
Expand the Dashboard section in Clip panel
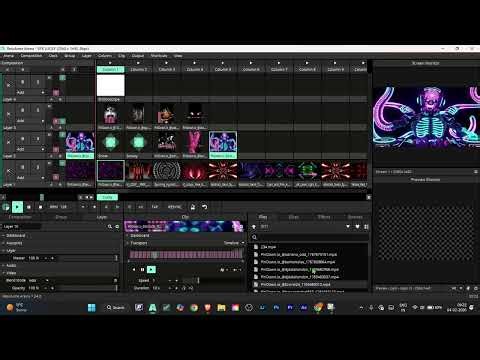pyautogui.click(x=139, y=236)
